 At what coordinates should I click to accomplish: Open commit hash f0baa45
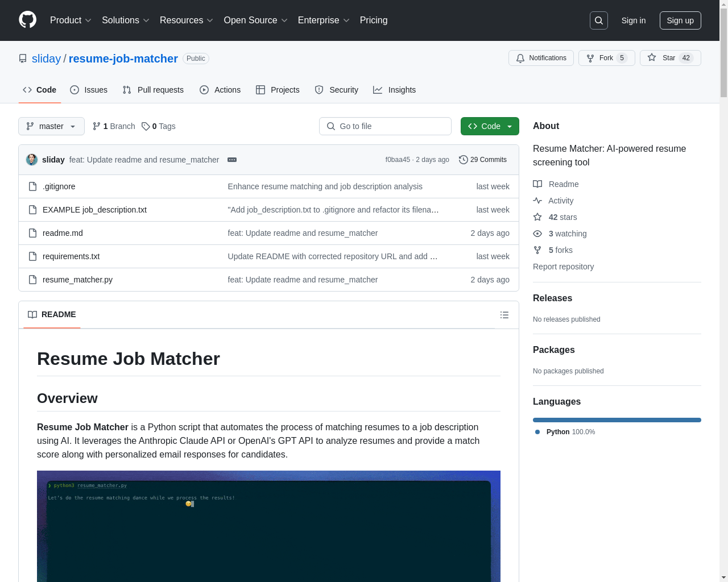click(x=398, y=160)
